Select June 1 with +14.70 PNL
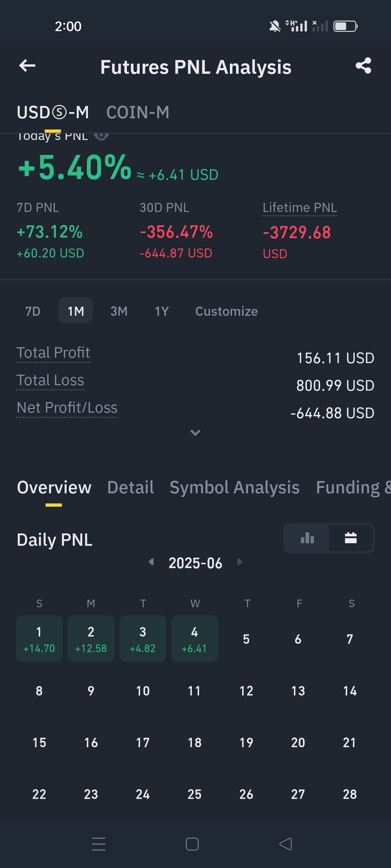 click(x=39, y=638)
